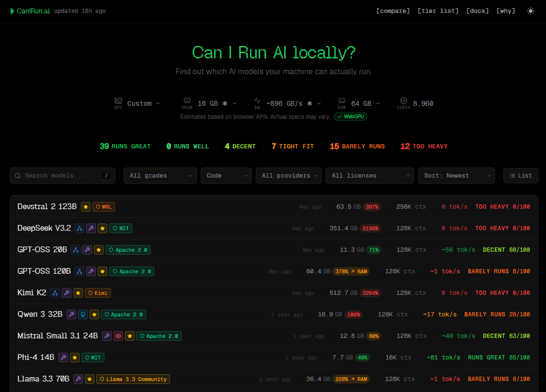Click the wrench tool icon on DeepSeek V3.2
The height and width of the screenshot is (392, 546).
click(x=91, y=228)
